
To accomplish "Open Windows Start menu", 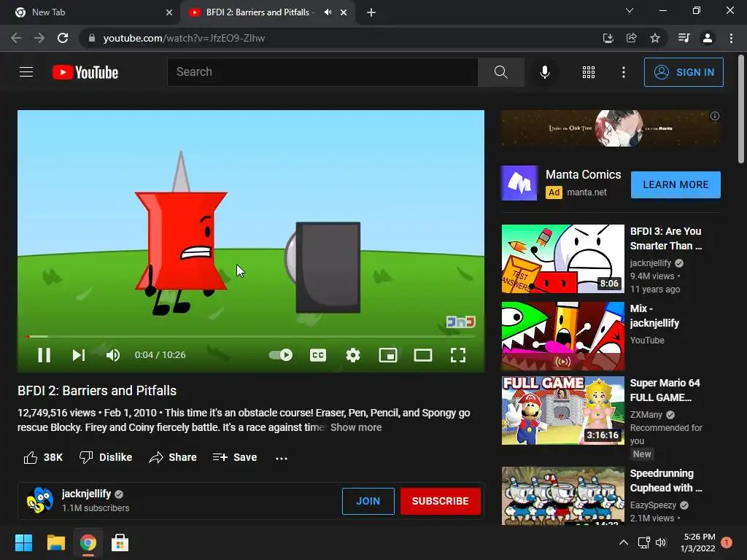I will (x=23, y=542).
